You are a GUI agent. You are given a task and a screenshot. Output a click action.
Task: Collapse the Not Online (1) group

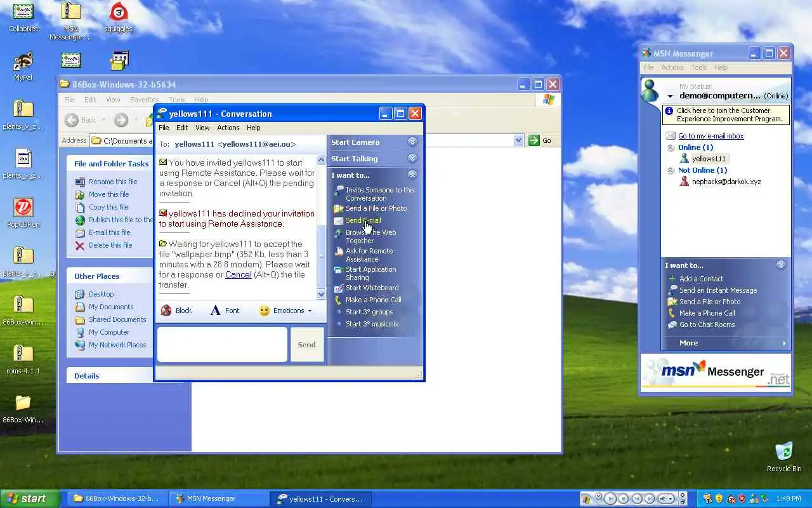[671, 170]
